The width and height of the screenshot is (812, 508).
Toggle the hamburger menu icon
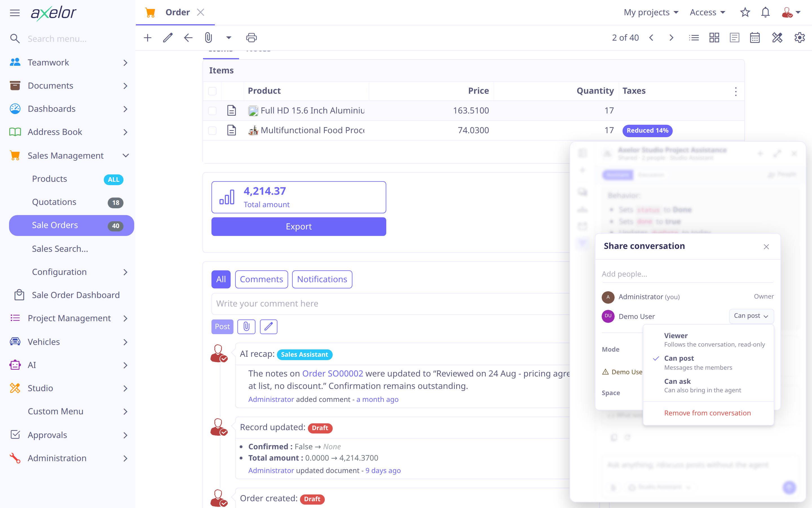[15, 13]
